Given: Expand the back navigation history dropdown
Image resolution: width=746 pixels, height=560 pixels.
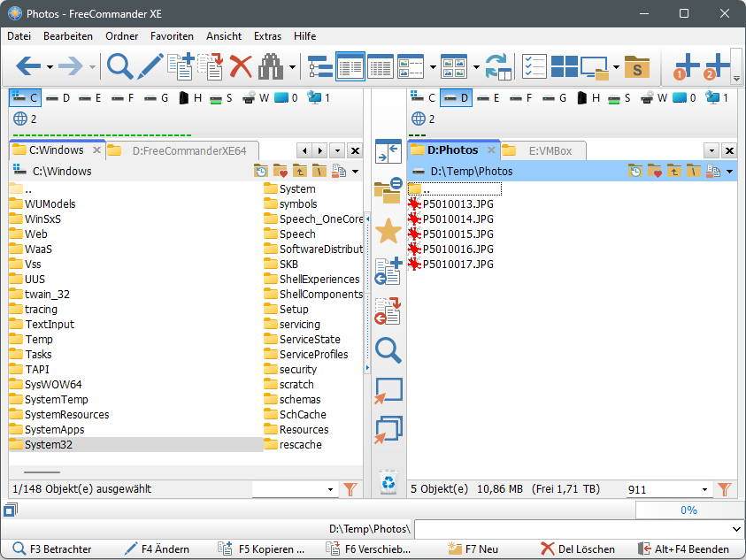Looking at the screenshot, I should point(50,67).
